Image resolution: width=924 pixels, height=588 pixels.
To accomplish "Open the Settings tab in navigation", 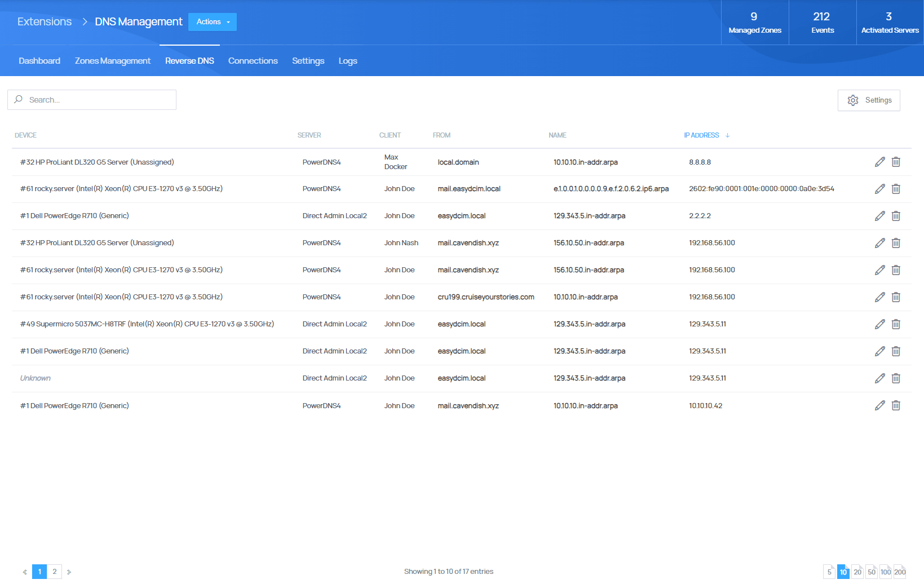I will tap(308, 61).
